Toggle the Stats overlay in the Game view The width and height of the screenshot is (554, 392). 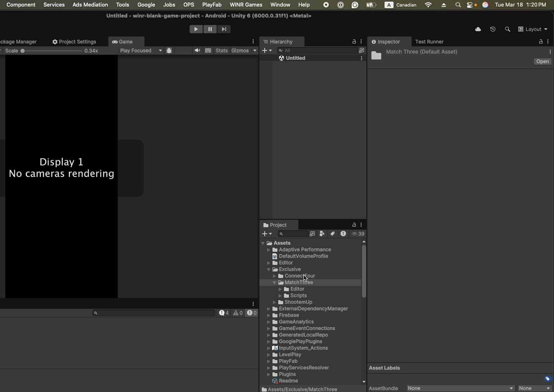(x=222, y=51)
